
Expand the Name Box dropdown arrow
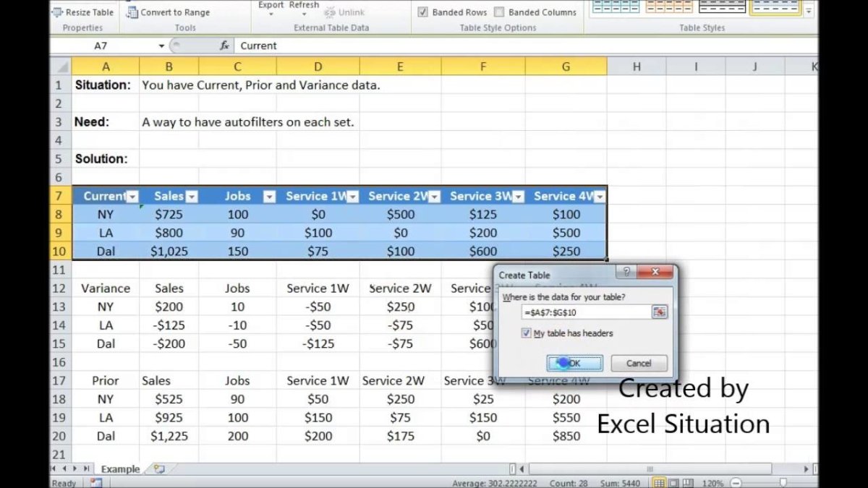click(x=161, y=46)
